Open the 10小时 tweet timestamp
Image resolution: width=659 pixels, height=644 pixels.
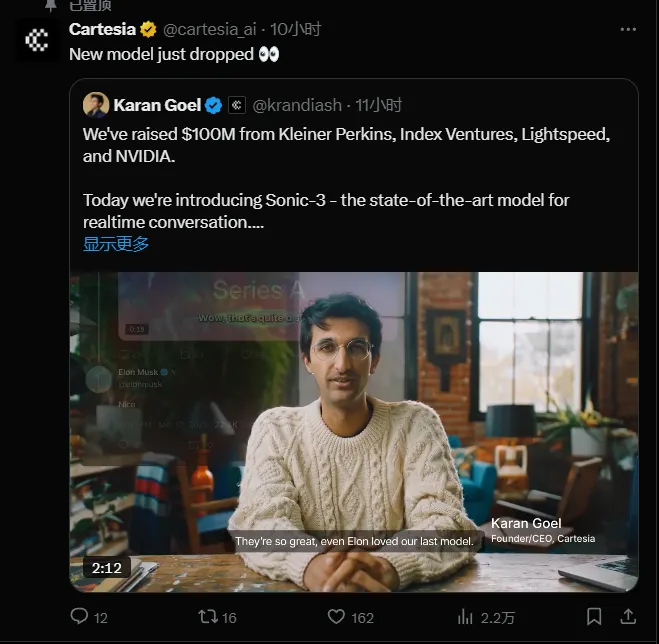click(296, 30)
